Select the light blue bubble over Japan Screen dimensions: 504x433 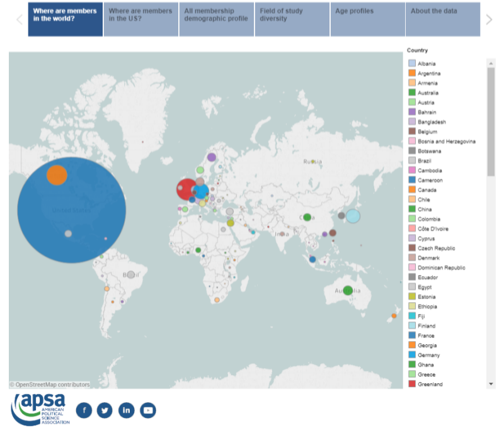tap(353, 216)
